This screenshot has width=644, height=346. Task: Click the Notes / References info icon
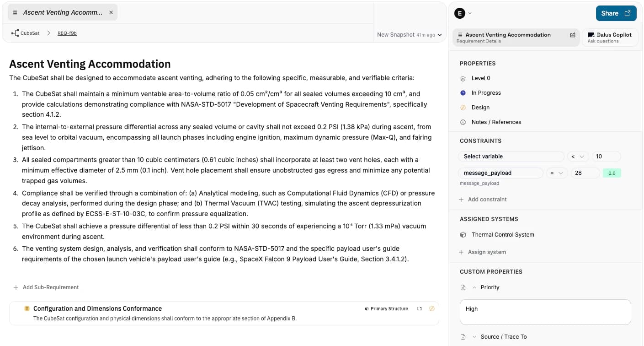tap(463, 122)
